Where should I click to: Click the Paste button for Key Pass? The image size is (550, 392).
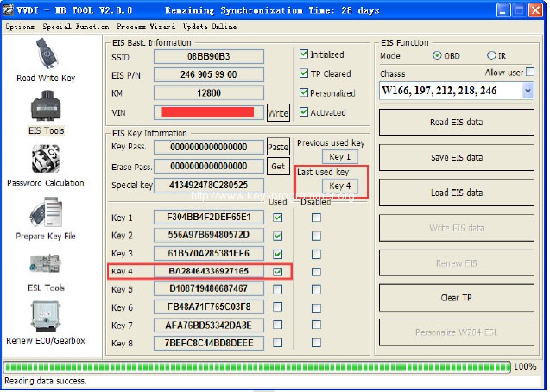pos(278,147)
